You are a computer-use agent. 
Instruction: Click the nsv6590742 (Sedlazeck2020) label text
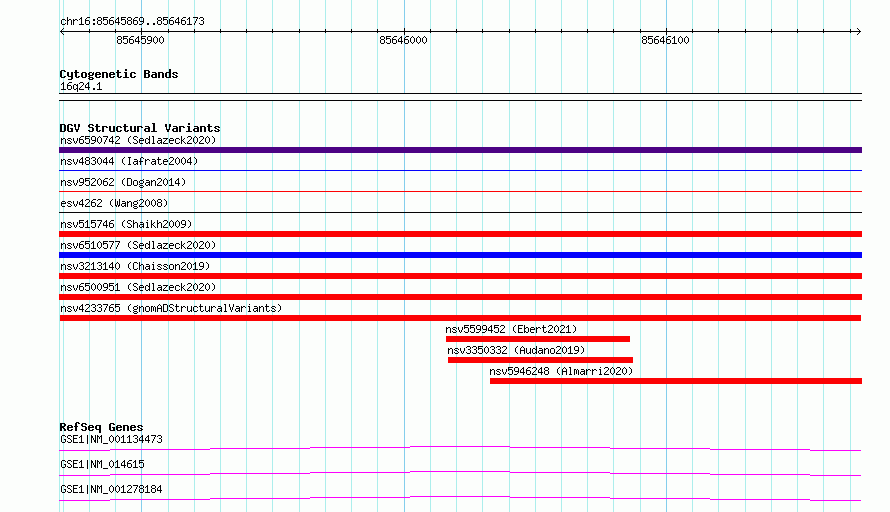[138, 140]
